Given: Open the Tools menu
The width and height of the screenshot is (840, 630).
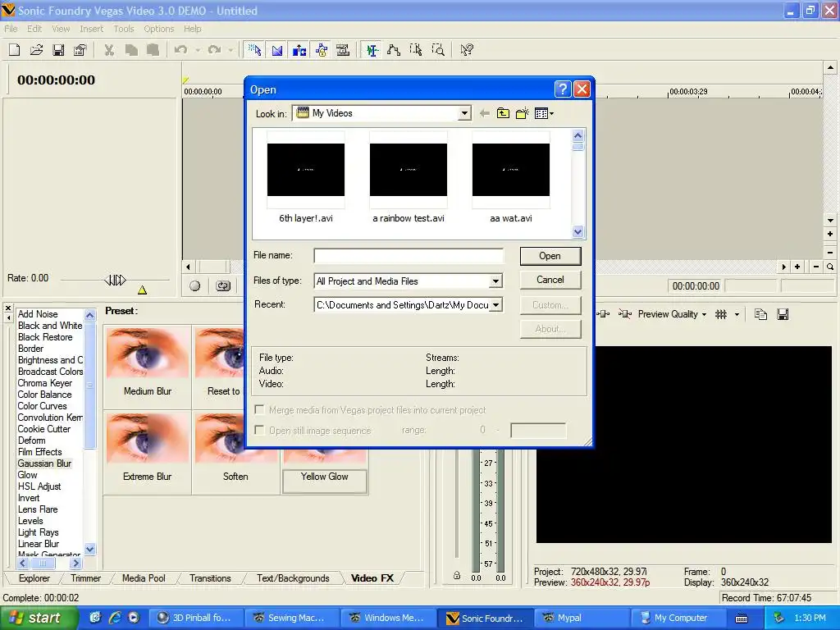Looking at the screenshot, I should pos(123,29).
